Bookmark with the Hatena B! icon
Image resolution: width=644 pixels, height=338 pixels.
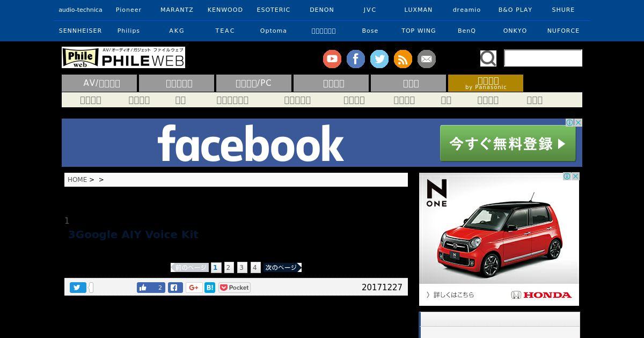(210, 288)
